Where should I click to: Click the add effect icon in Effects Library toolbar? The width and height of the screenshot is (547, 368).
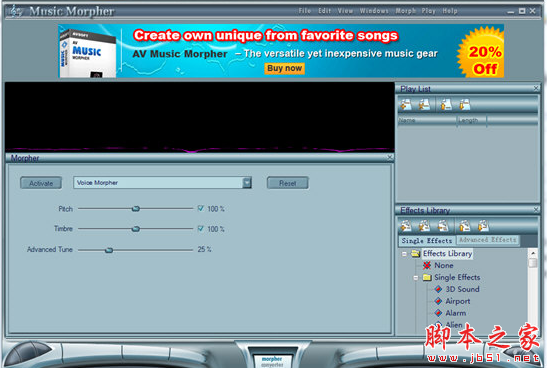pyautogui.click(x=406, y=226)
